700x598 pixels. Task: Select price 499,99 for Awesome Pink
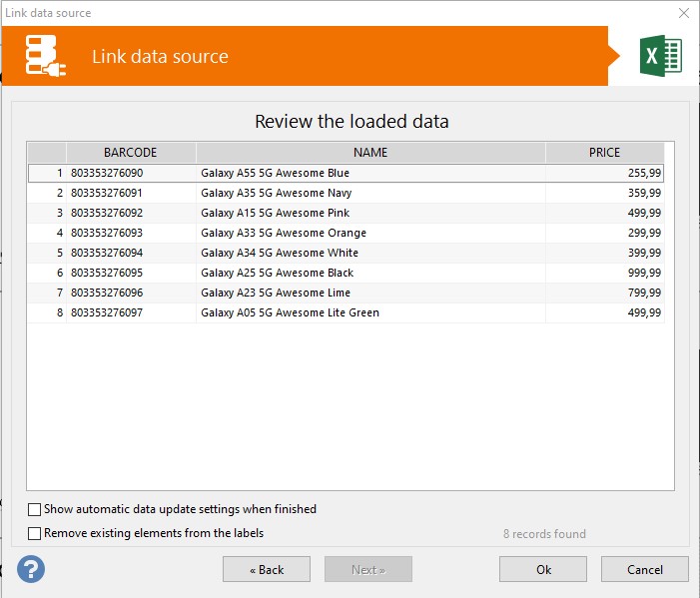coord(604,213)
